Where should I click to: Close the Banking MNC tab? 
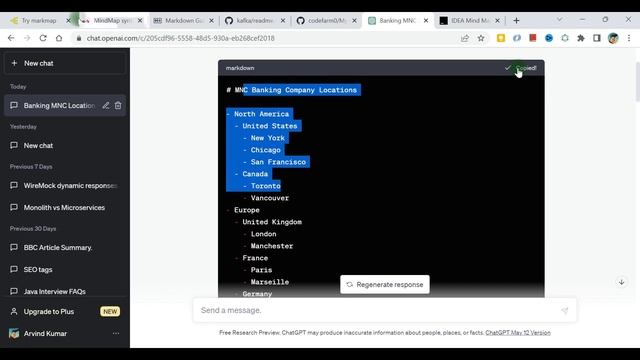426,20
